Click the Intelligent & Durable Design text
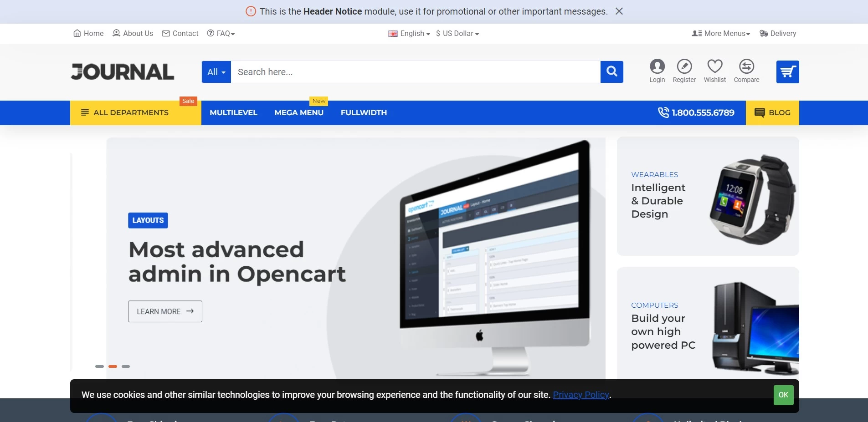Viewport: 868px width, 422px height. point(658,201)
